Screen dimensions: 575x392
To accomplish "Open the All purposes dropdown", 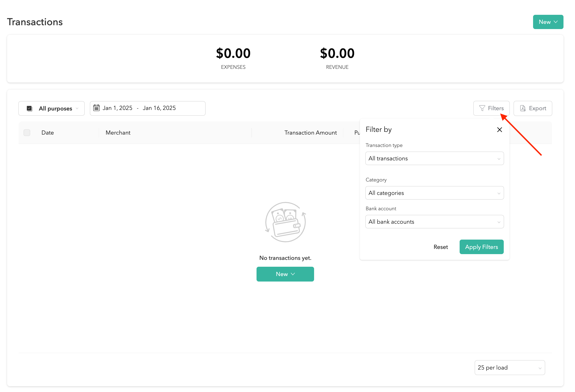I will pos(52,109).
